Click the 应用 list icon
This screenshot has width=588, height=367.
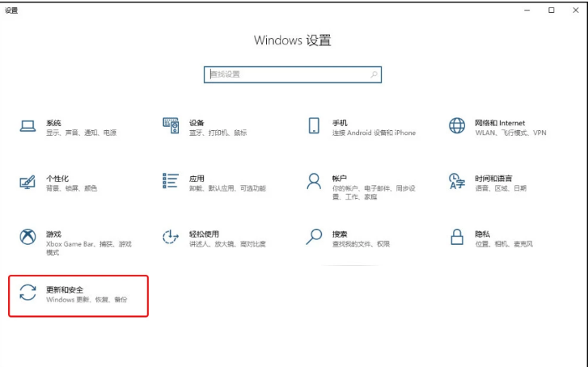click(x=171, y=181)
